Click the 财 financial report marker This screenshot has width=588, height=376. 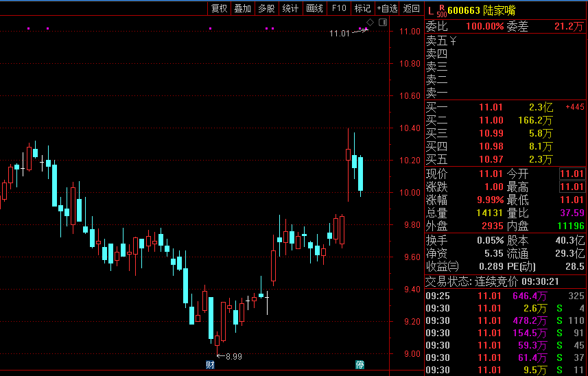(210, 364)
